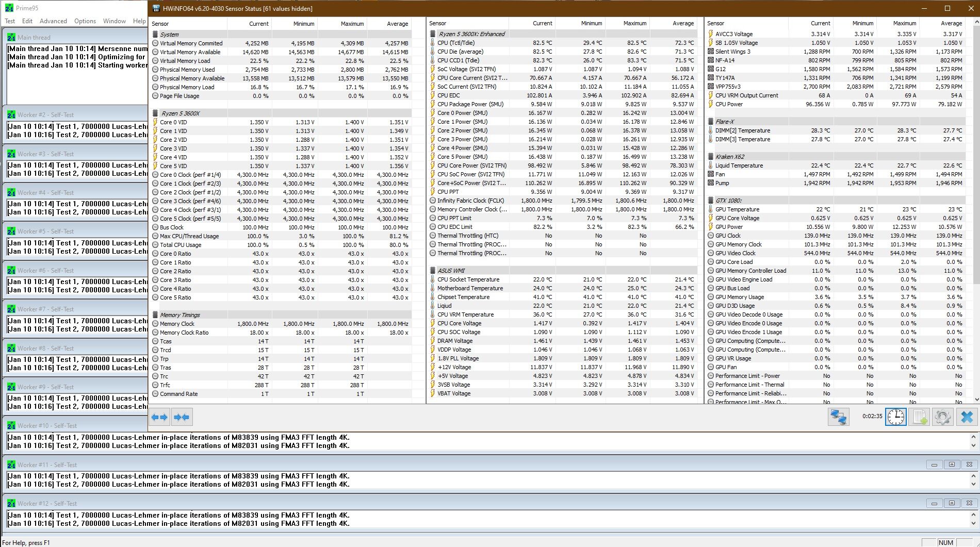980x547 pixels.
Task: Select the Core 3 Clock (perf #4/6) row
Action: 281,201
